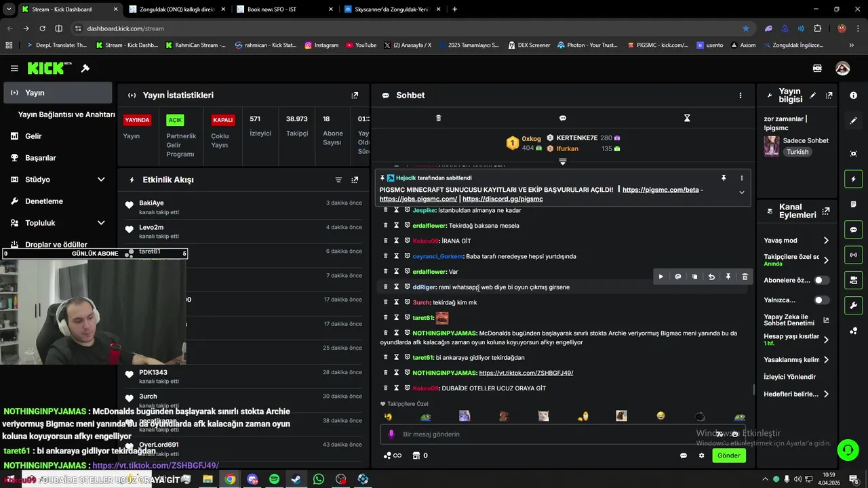This screenshot has width=868, height=488.
Task: Open Yayın Bağlantısı ve Anahtarı page
Action: (x=66, y=115)
